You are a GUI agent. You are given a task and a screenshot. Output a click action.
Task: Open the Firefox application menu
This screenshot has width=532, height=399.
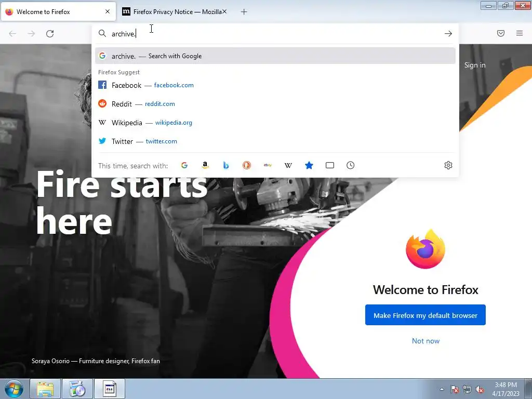[520, 33]
